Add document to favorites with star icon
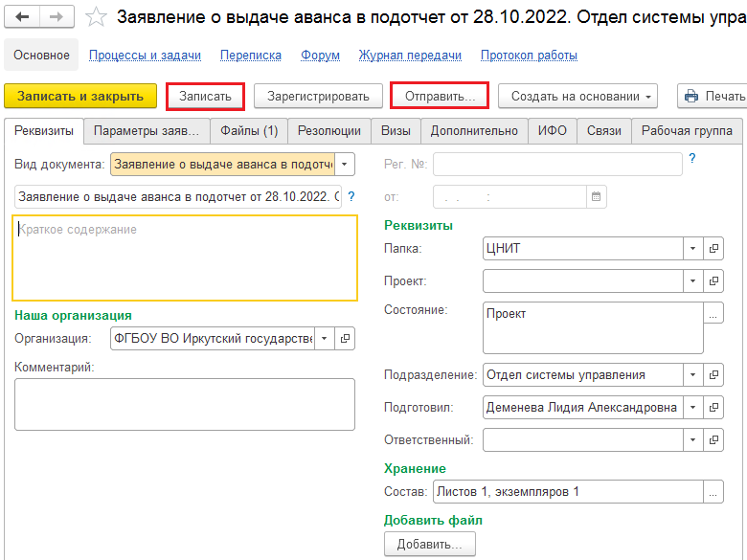Image resolution: width=747 pixels, height=560 pixels. pos(96,17)
